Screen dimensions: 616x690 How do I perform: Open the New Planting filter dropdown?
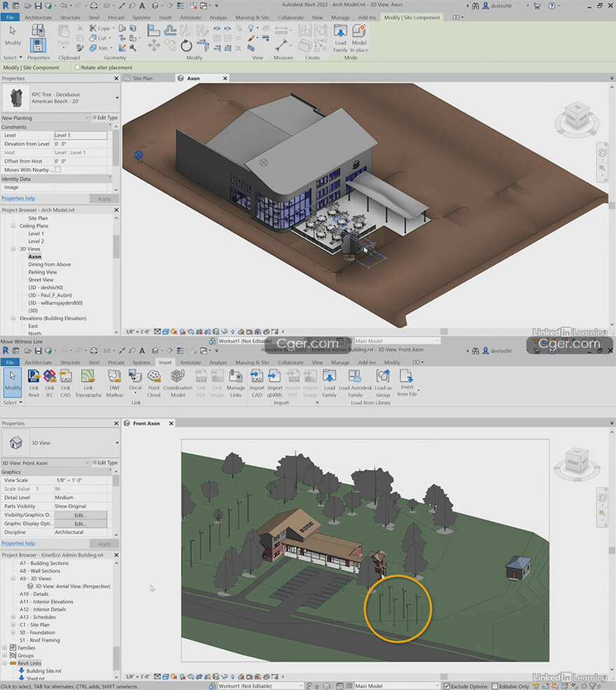[x=87, y=118]
